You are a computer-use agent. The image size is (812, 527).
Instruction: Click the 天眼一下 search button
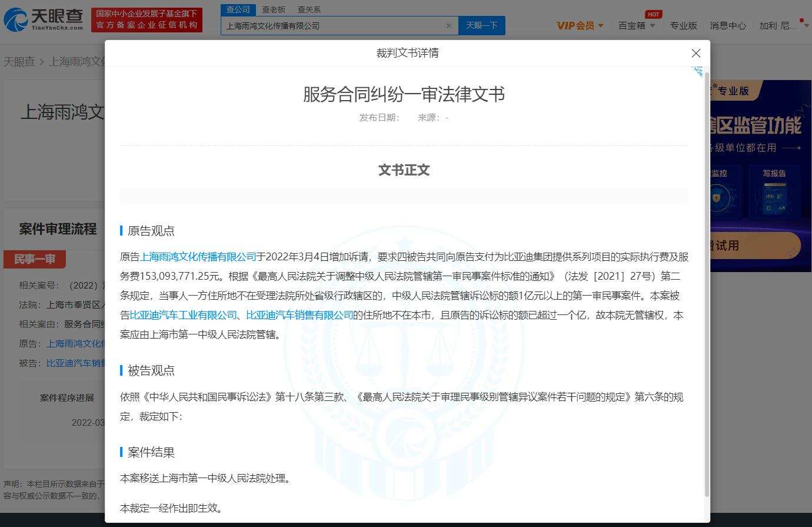pos(481,25)
